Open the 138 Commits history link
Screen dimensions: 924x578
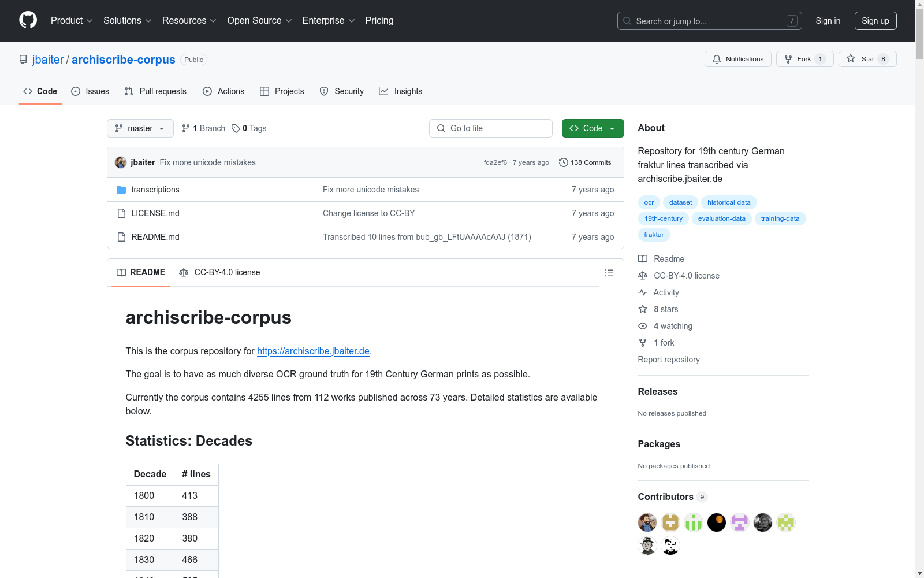click(585, 162)
